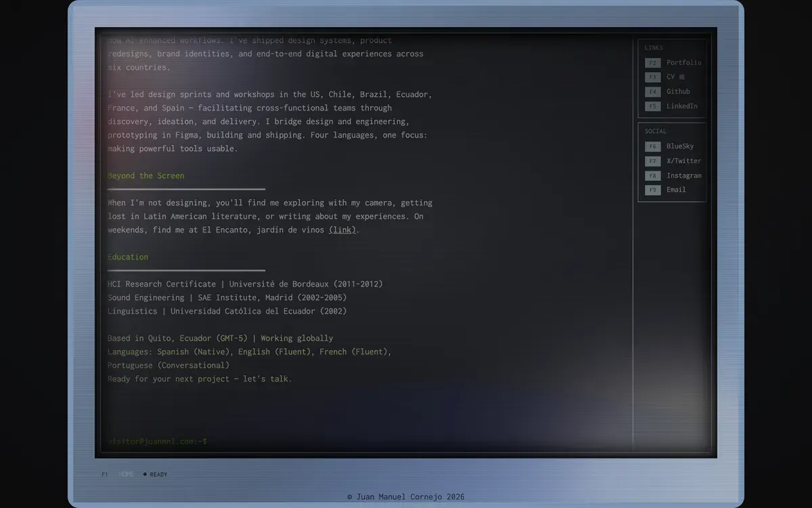Click "Ready for your next project" text

(200, 379)
